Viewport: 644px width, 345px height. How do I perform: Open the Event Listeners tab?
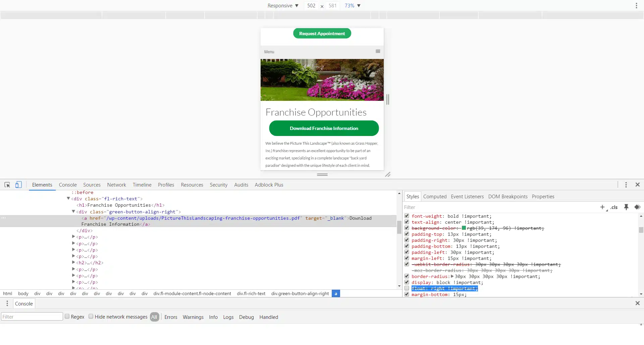467,197
